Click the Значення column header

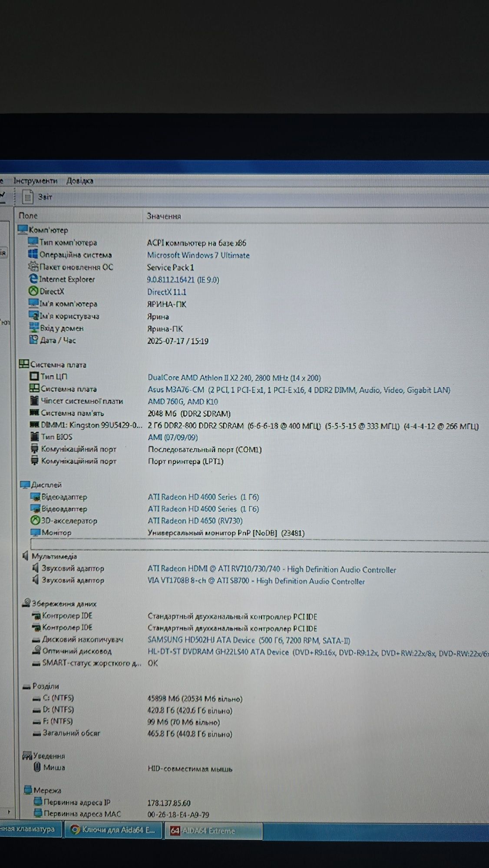(164, 216)
